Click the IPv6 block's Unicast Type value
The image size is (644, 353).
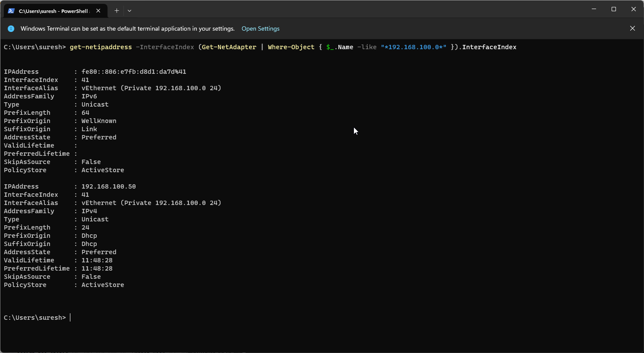[x=95, y=104]
